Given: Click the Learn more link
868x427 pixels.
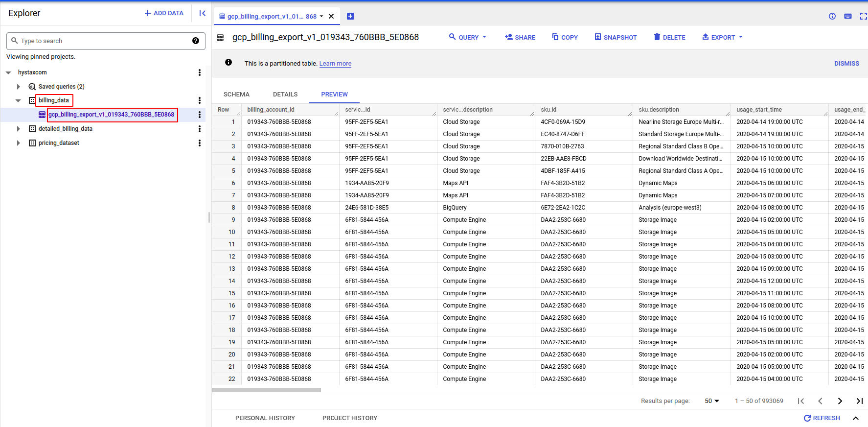Looking at the screenshot, I should (335, 64).
